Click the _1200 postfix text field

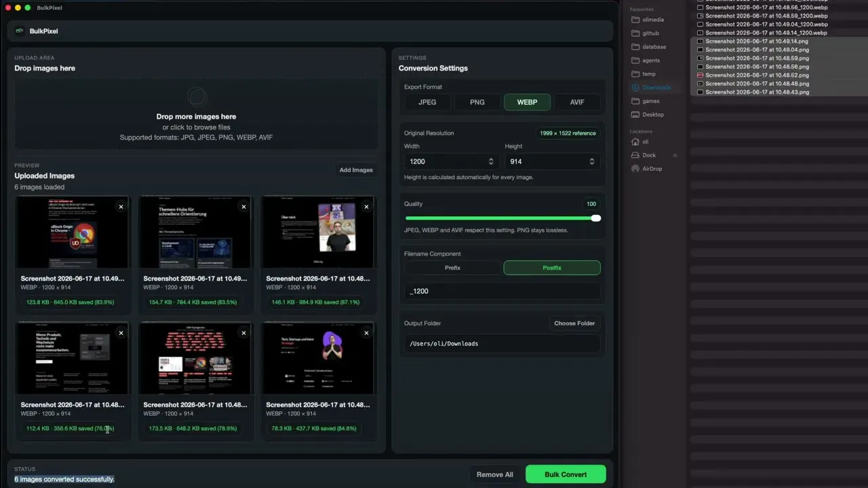[502, 291]
